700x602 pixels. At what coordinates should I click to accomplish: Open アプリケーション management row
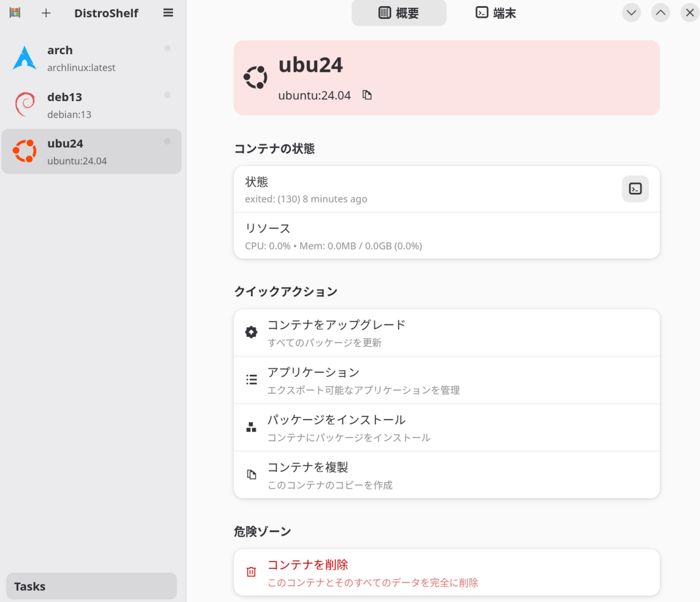pos(447,380)
